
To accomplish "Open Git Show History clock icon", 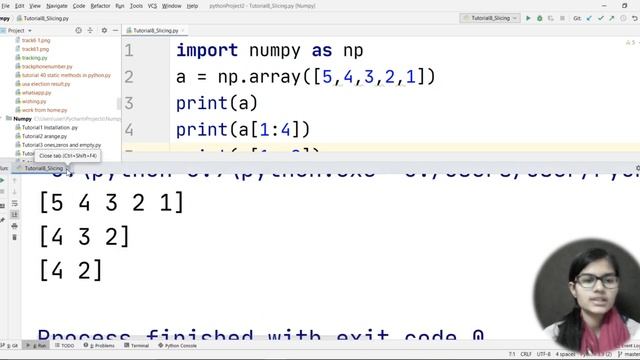I will pos(623,18).
